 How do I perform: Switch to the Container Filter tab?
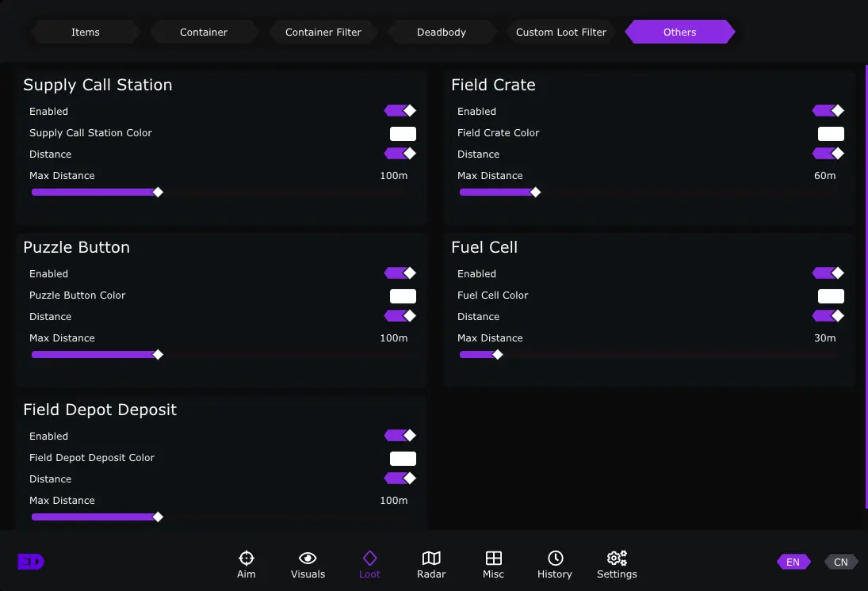point(323,32)
